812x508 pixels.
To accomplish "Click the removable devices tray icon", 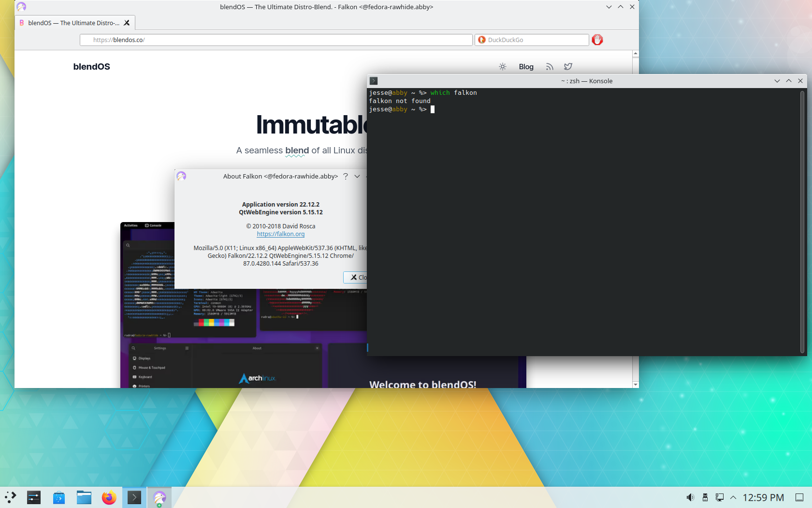I will click(x=705, y=497).
